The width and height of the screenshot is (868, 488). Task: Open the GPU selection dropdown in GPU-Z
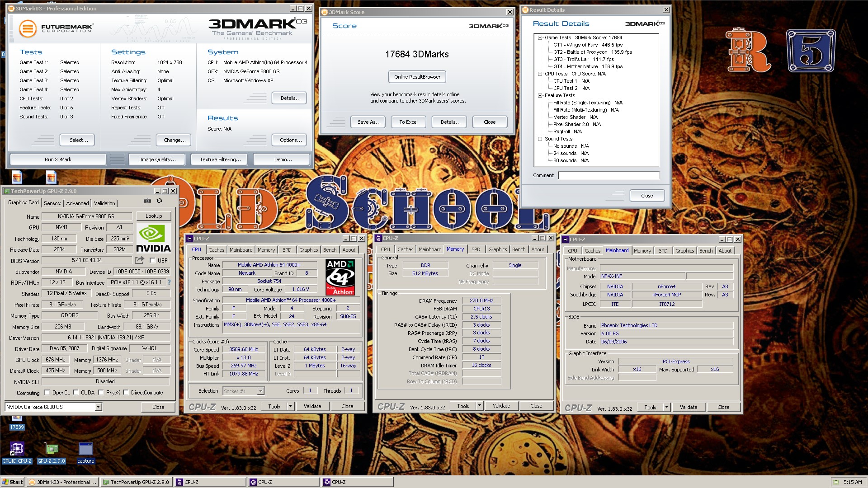(x=98, y=407)
